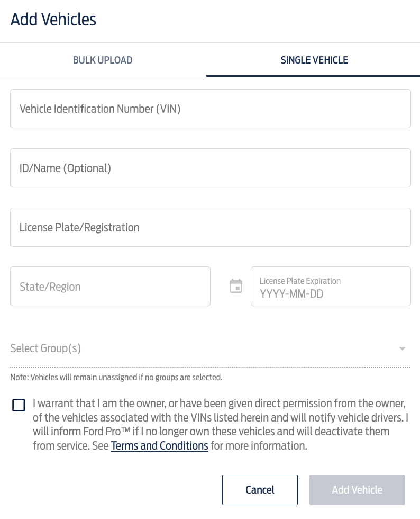Click the Cancel button
The width and height of the screenshot is (420, 519).
tap(260, 489)
